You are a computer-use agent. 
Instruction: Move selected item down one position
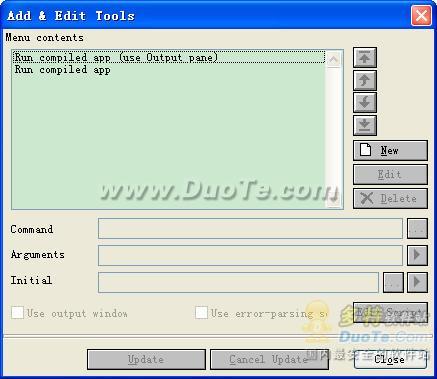point(365,102)
